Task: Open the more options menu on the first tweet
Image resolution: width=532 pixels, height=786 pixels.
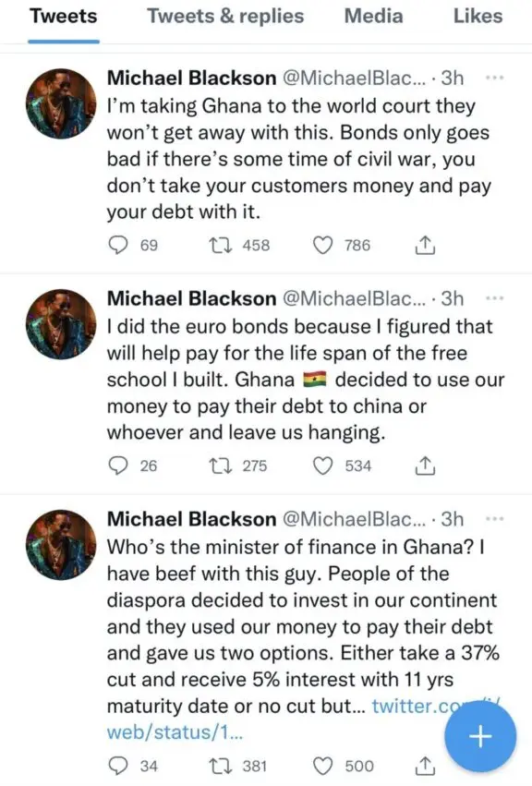Action: click(x=493, y=79)
